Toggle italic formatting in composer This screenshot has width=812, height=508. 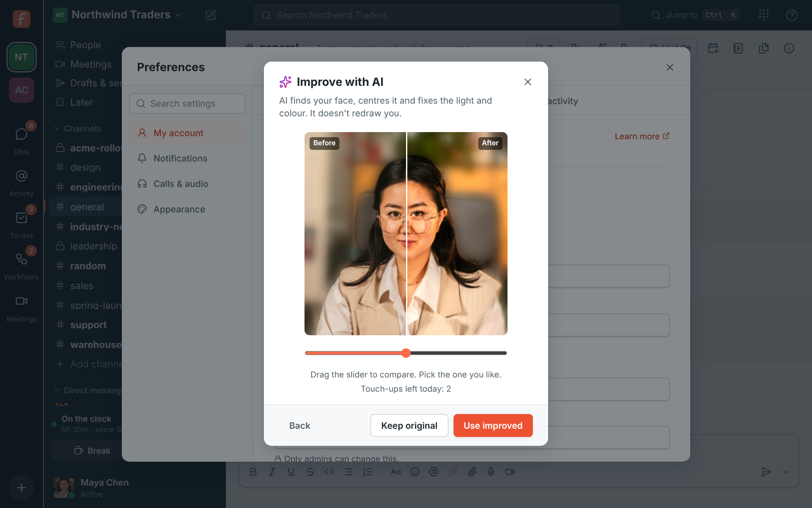pos(272,472)
